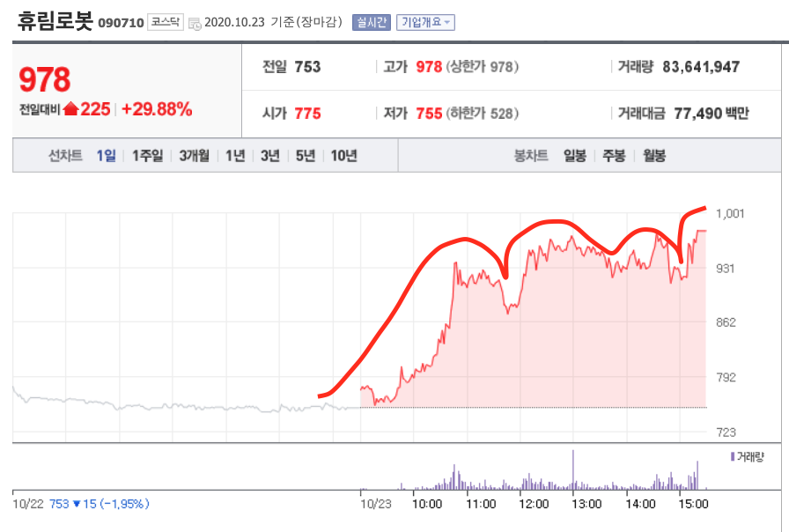This screenshot has height=532, width=789.
Task: Click the 하한가 528 text
Action: [x=483, y=114]
